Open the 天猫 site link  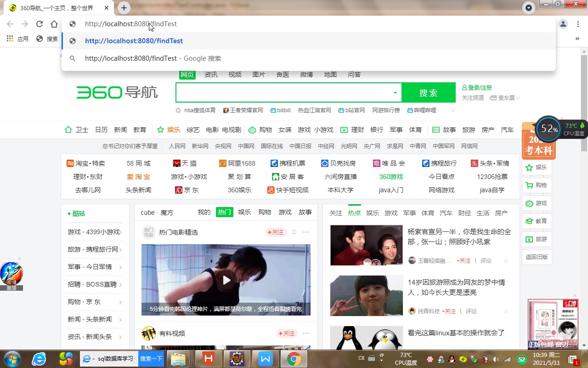(185, 163)
